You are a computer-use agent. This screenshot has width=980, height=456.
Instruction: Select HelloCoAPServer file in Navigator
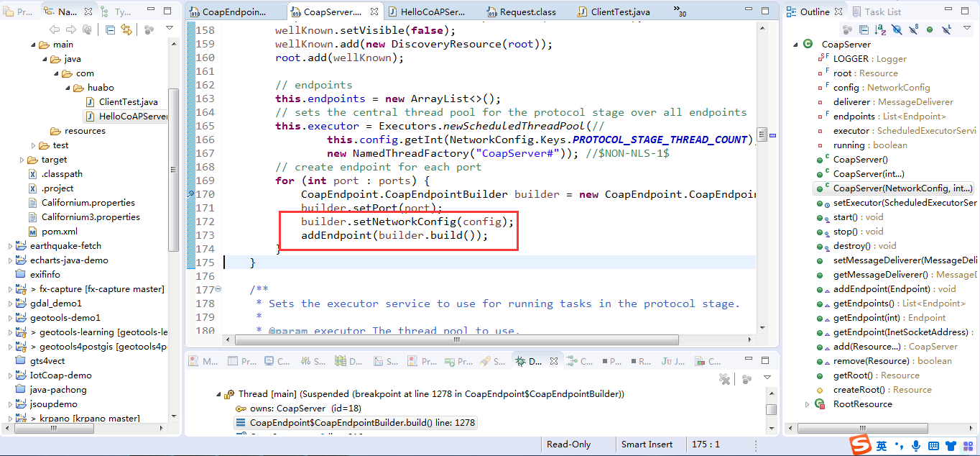[x=126, y=117]
